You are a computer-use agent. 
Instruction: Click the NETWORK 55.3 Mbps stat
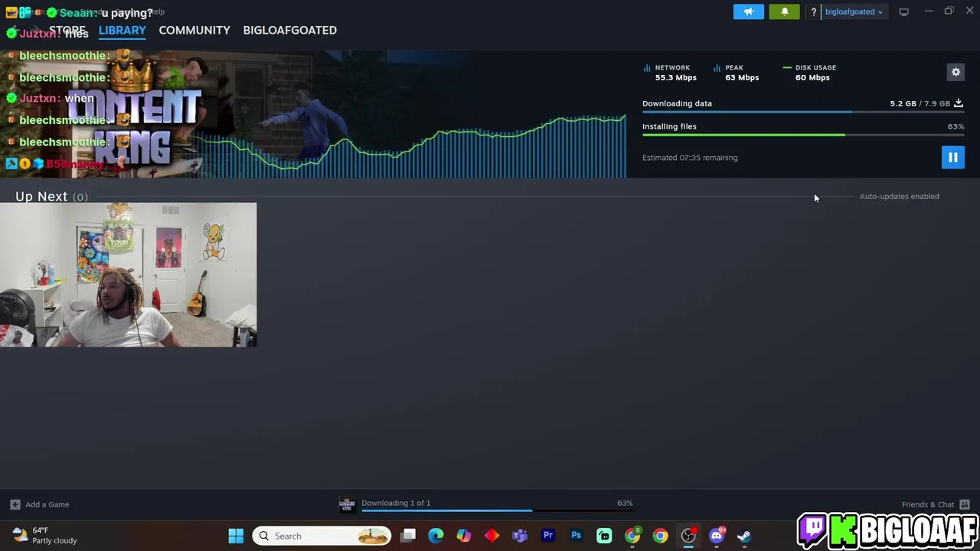point(671,73)
